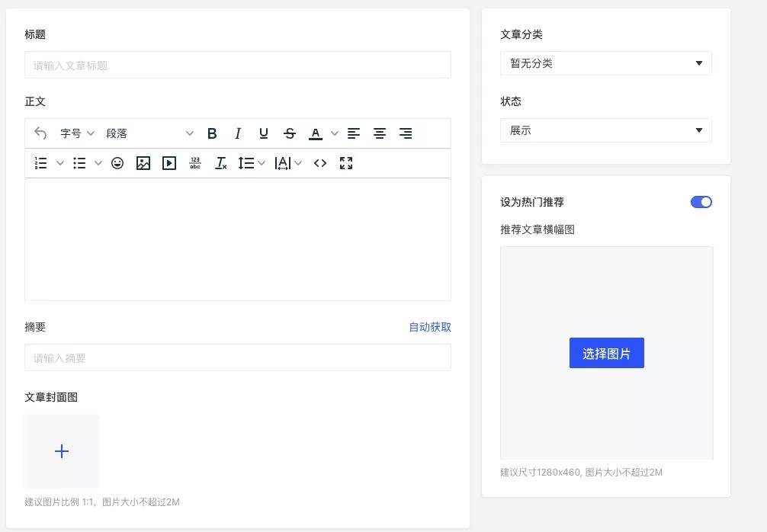
Task: Click the 选择图片 button
Action: 607,353
